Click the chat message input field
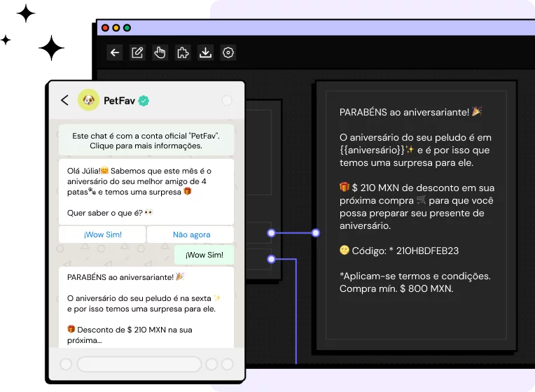The height and width of the screenshot is (392, 535). pyautogui.click(x=139, y=364)
